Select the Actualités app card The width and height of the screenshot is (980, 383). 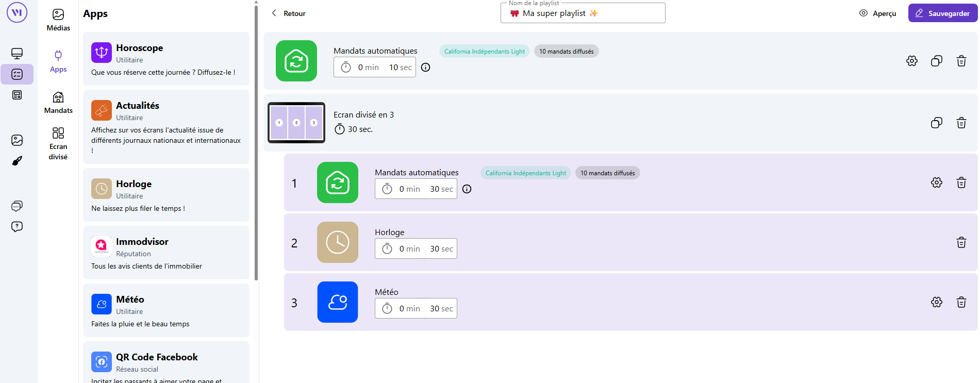[166, 127]
